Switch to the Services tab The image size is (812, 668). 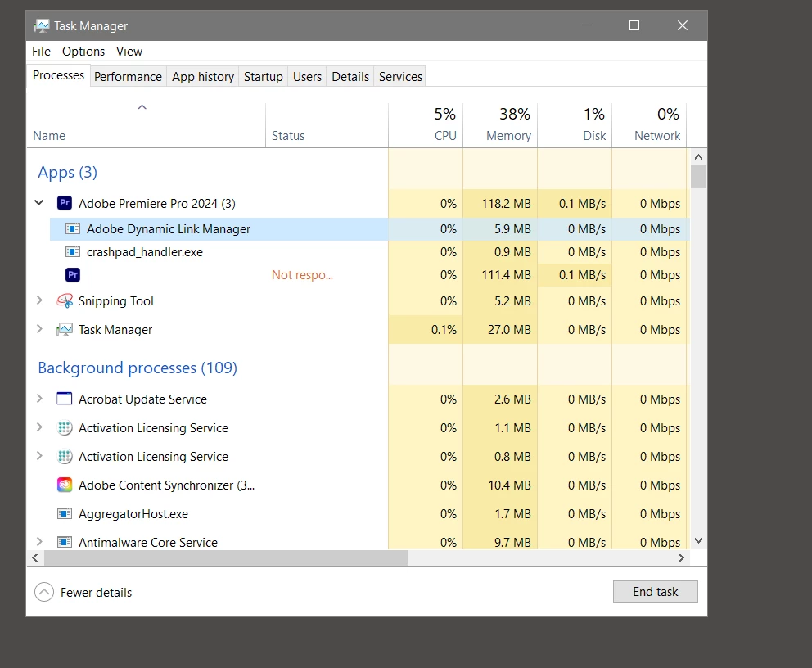[400, 77]
